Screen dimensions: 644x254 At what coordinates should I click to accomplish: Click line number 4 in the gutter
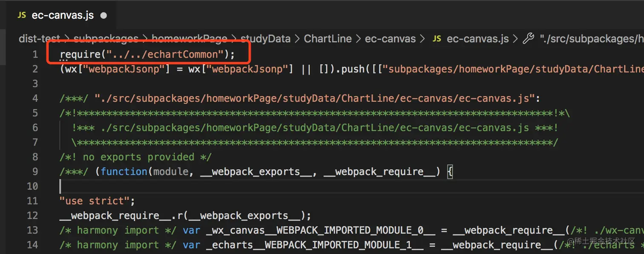(36, 98)
